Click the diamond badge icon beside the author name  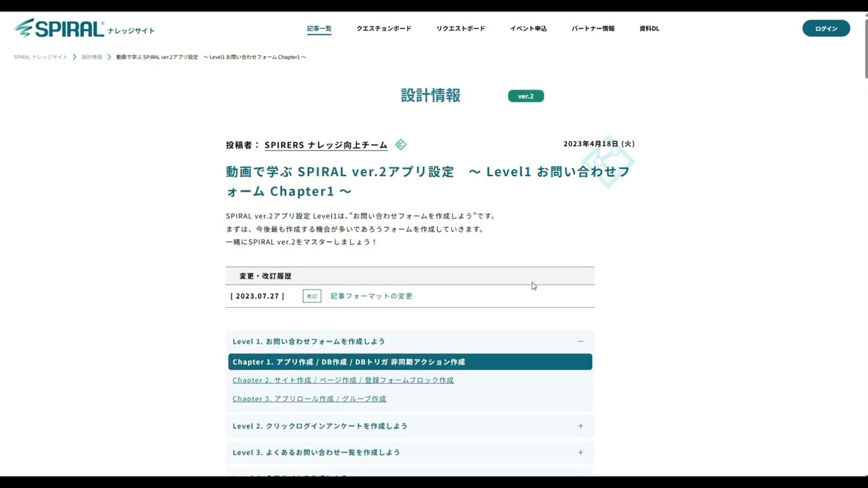pos(401,144)
